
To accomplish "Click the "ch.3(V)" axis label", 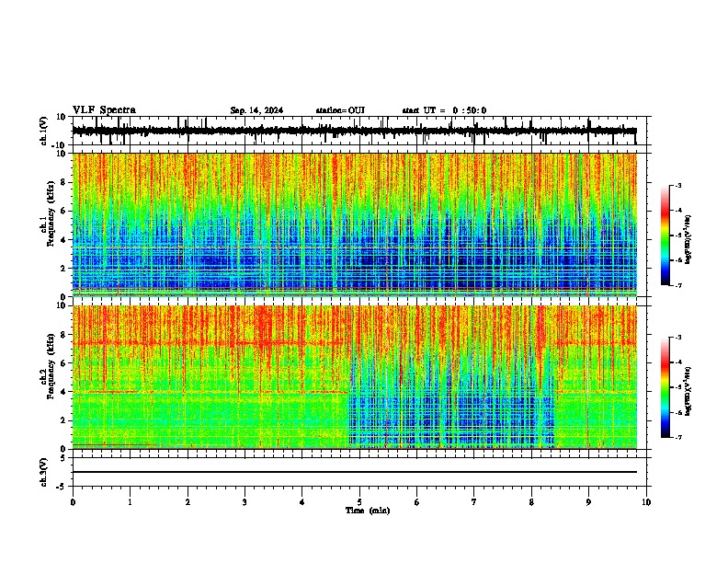I will [44, 472].
